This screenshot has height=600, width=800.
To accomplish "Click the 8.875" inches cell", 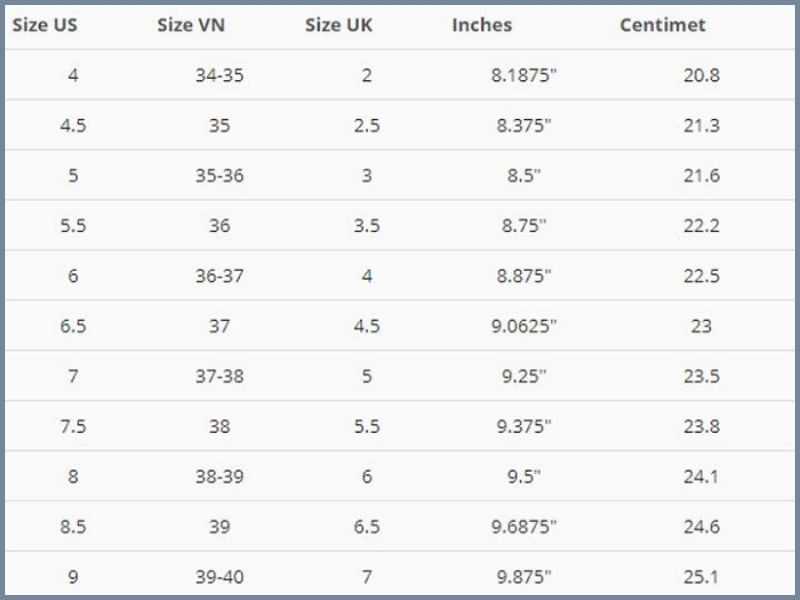I will pyautogui.click(x=524, y=276).
